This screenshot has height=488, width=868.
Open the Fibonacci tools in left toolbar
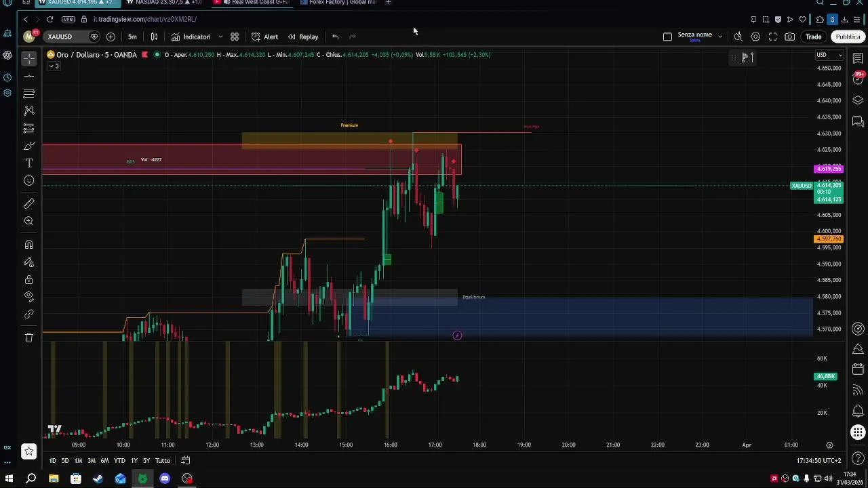tap(28, 94)
